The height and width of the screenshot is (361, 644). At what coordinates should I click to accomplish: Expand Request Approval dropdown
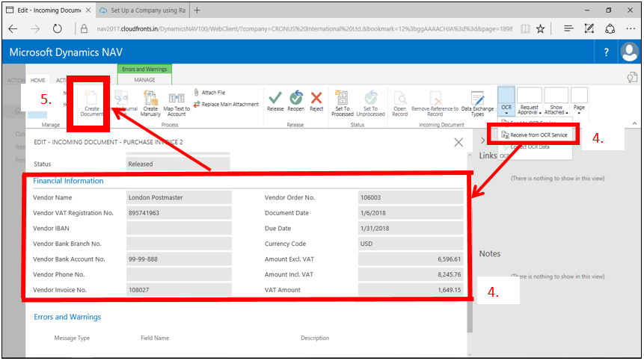[x=529, y=102]
